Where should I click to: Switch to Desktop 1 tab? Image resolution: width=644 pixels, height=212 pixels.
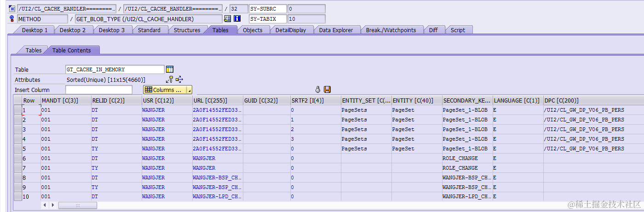(35, 30)
